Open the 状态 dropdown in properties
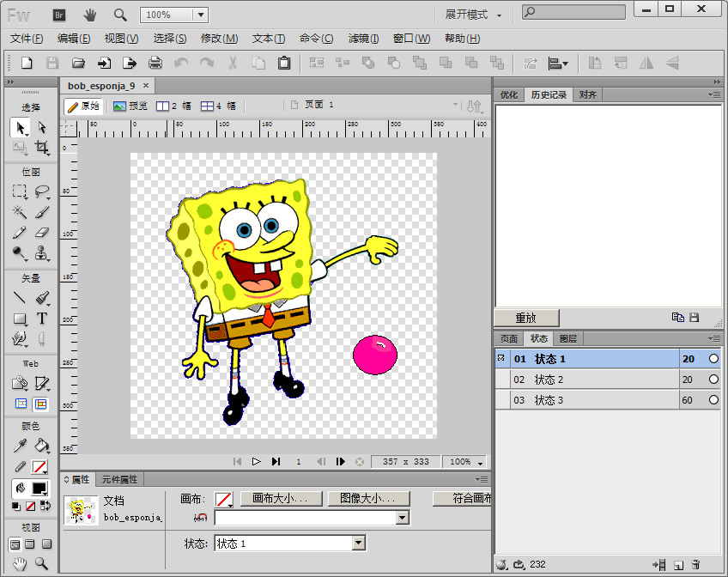 coord(358,543)
